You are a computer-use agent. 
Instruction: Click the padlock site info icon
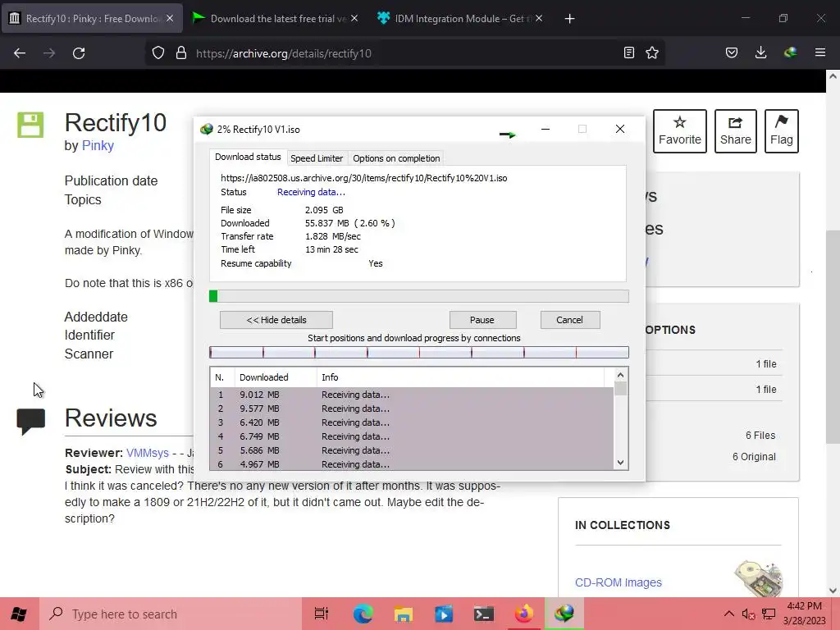pos(181,53)
